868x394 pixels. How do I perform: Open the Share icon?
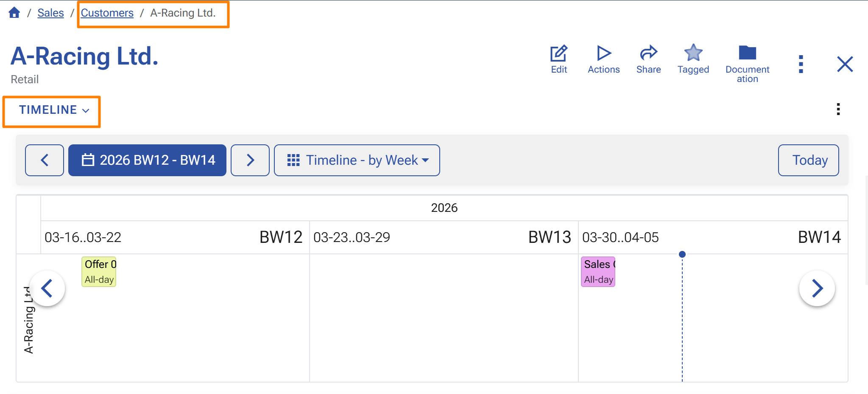pyautogui.click(x=648, y=58)
